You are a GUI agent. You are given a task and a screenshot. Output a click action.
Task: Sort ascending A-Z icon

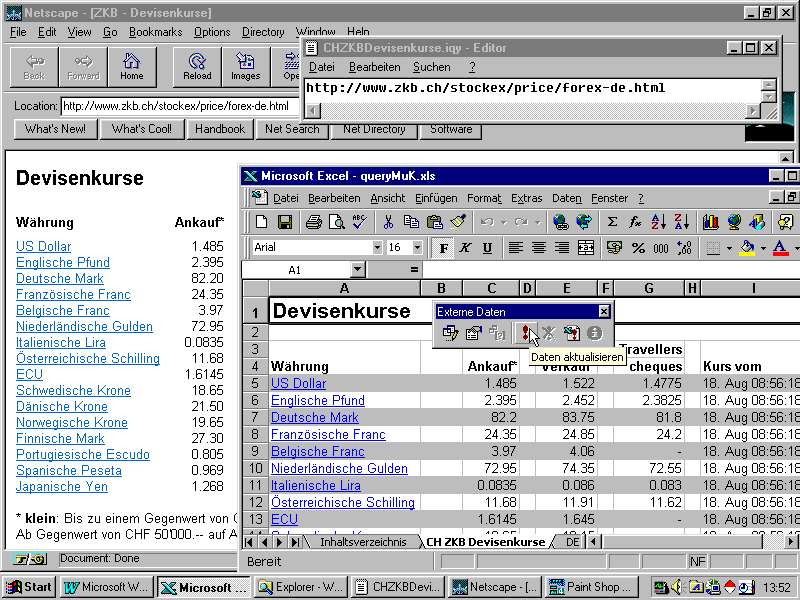(x=658, y=221)
